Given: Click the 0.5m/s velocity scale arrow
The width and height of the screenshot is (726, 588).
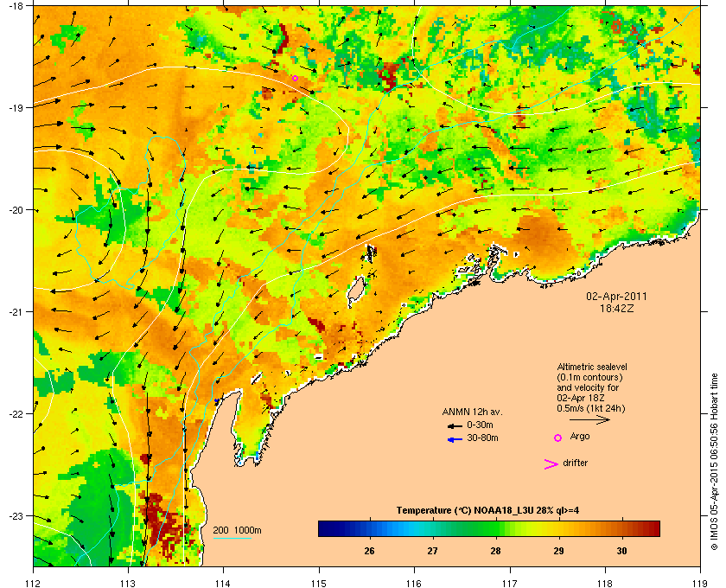Looking at the screenshot, I should pos(589,420).
